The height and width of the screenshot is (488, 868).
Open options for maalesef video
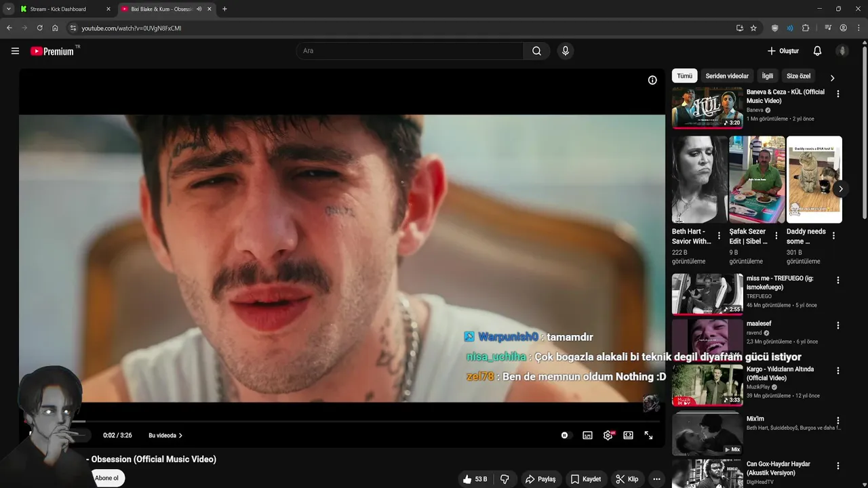838,325
